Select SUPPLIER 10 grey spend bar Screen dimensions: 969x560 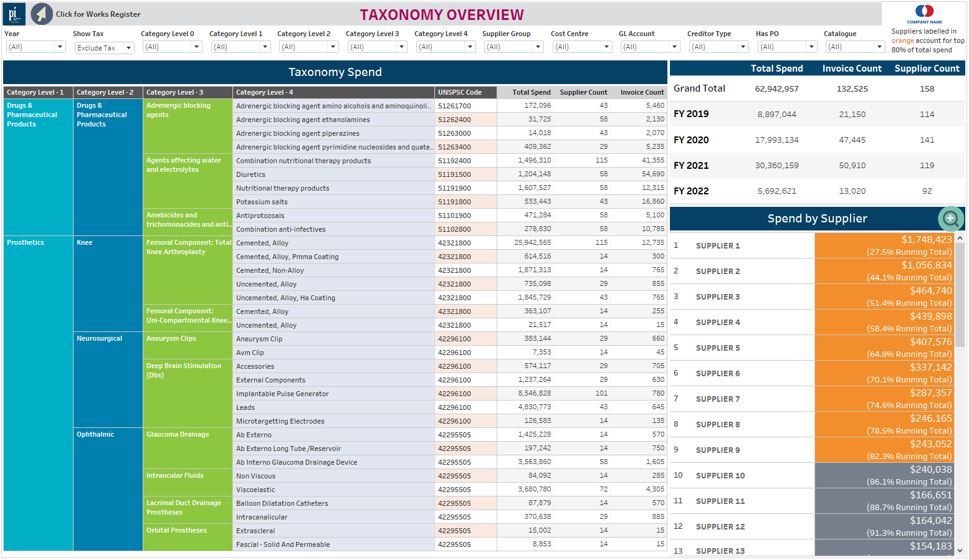point(884,475)
